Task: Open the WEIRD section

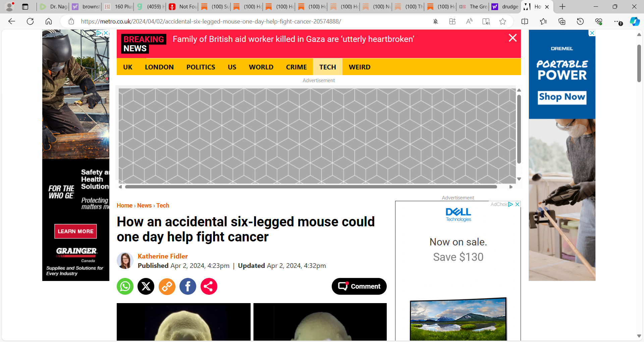Action: point(360,67)
